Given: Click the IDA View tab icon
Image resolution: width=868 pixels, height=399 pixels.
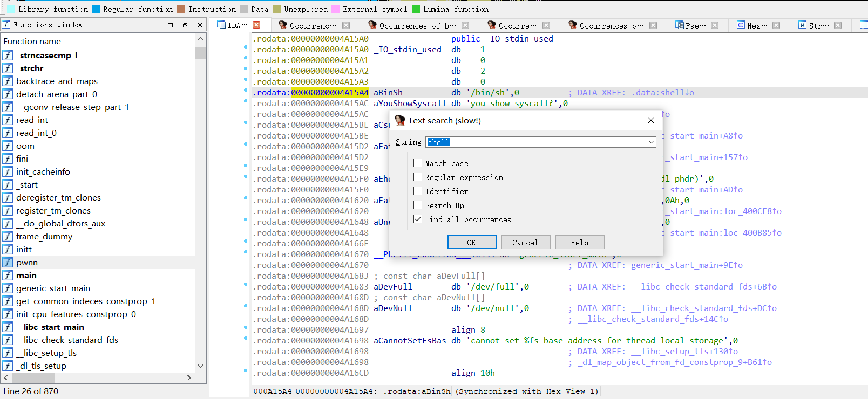Looking at the screenshot, I should pos(221,25).
